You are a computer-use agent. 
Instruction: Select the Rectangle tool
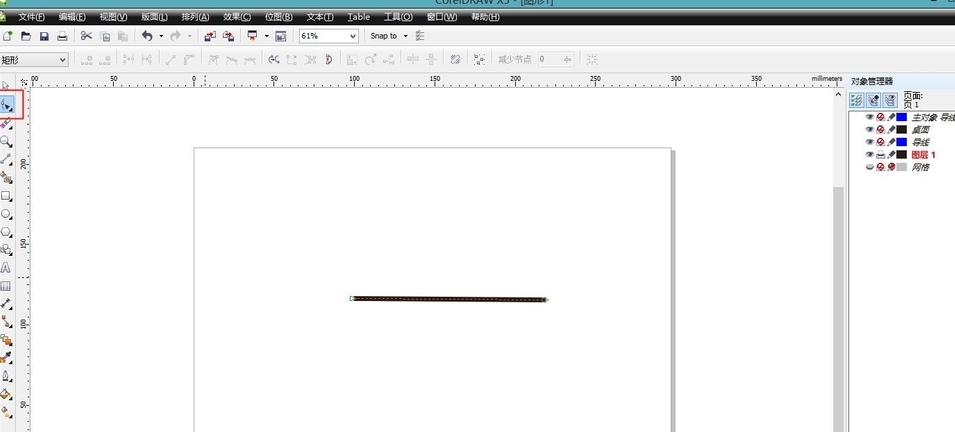6,196
